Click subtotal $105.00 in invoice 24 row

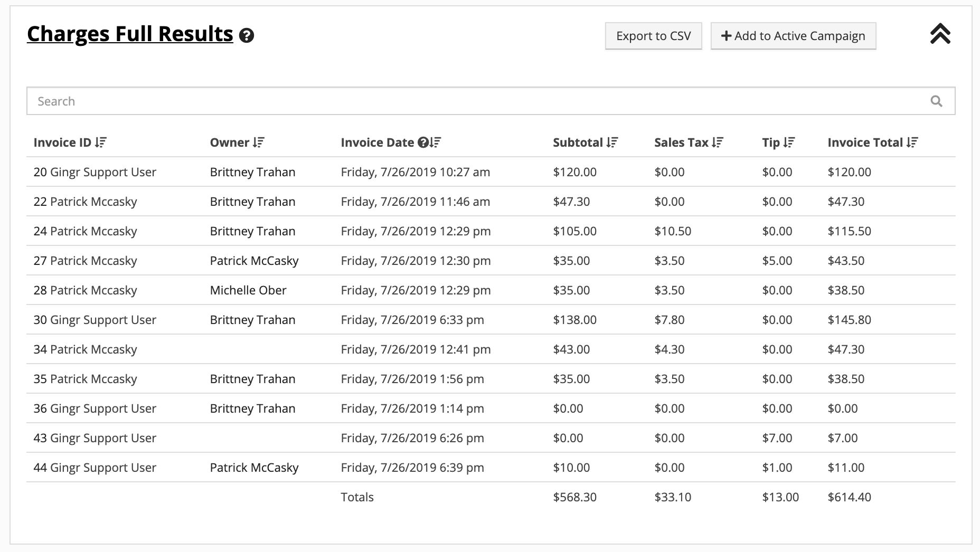pos(574,231)
